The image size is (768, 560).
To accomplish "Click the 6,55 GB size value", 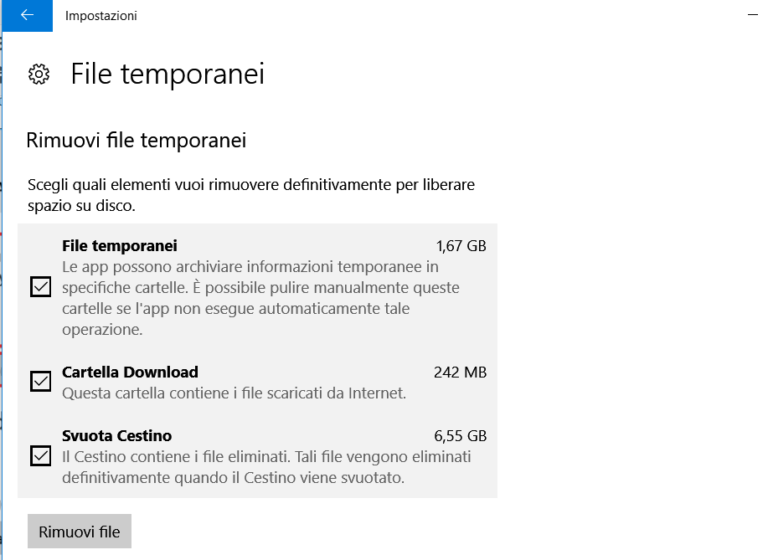I will point(460,436).
